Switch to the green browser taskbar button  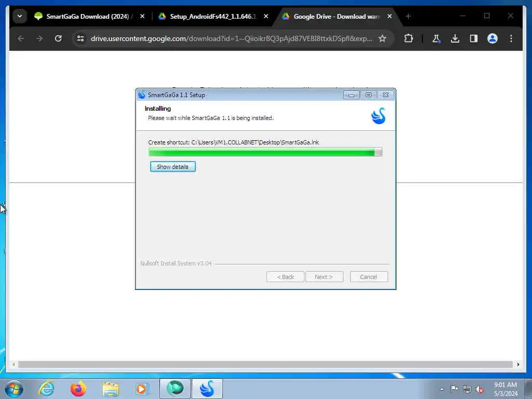click(x=175, y=389)
